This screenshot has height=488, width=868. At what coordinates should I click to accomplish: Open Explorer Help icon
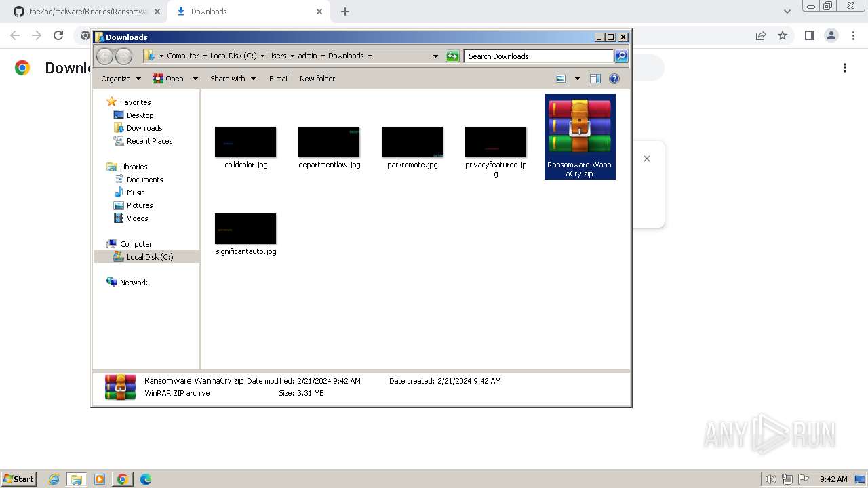(614, 79)
